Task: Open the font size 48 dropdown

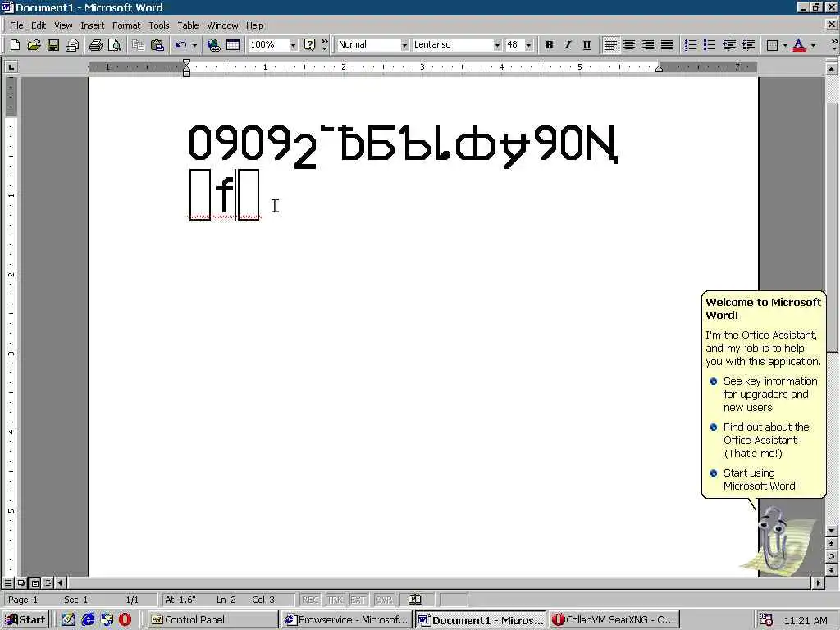Action: point(529,45)
